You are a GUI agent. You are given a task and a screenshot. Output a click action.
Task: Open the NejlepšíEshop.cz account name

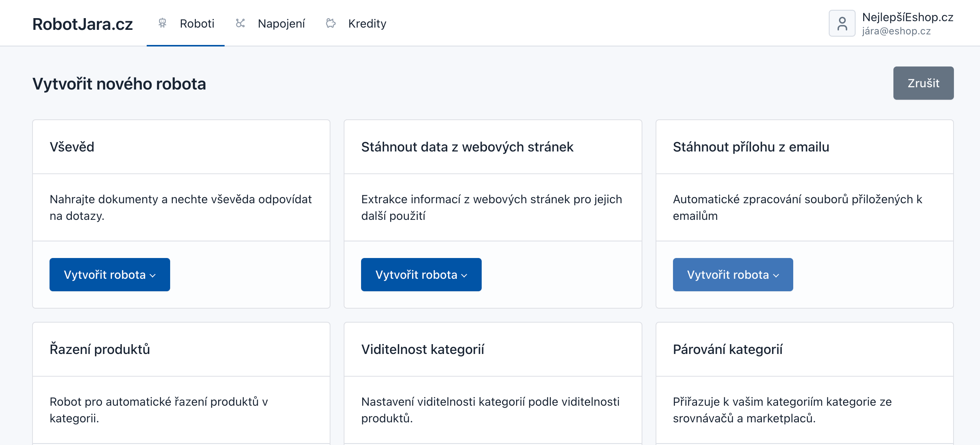(907, 17)
